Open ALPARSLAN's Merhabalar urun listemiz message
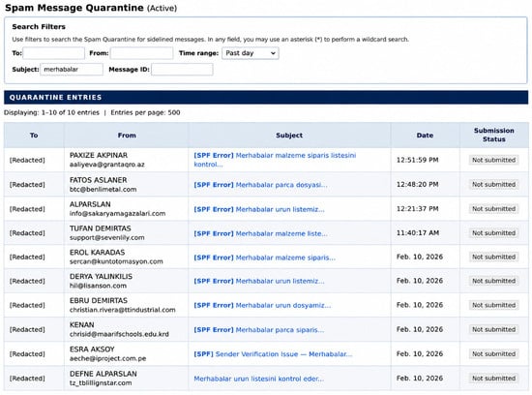Viewport: 532px width, 395px height. (x=259, y=209)
